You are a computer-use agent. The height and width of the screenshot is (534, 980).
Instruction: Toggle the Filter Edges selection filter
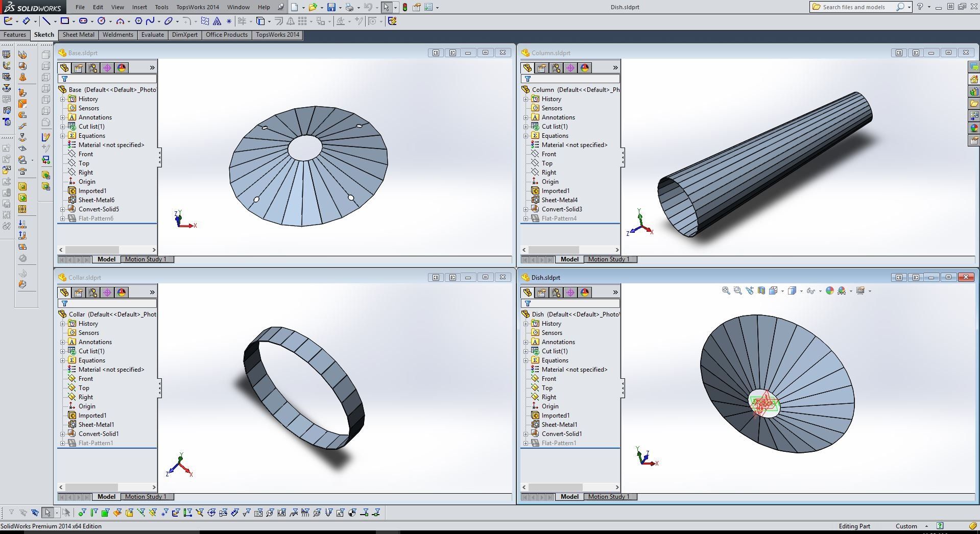[93, 513]
